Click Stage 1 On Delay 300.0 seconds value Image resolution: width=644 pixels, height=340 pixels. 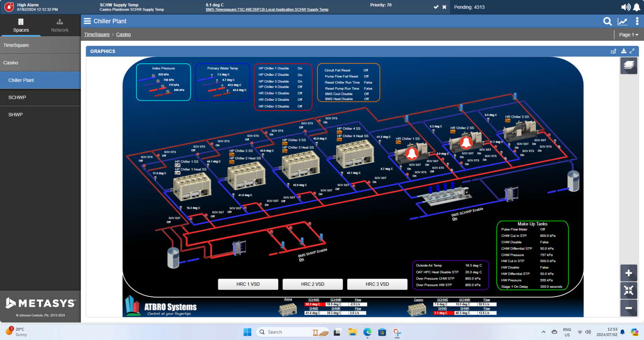coord(551,287)
